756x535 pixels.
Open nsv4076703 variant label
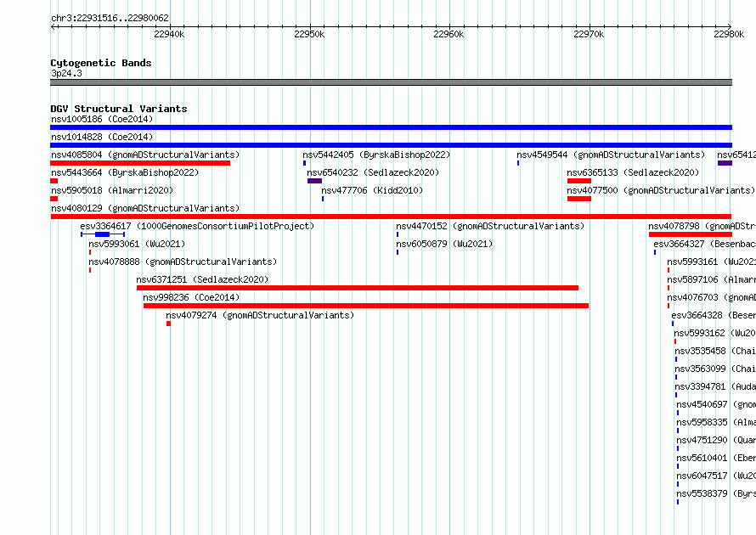712,297
